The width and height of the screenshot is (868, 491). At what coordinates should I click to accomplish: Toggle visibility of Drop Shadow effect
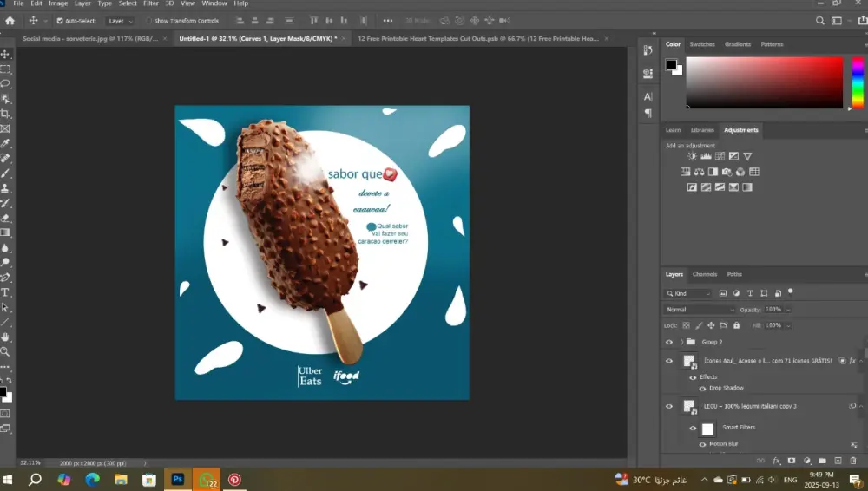click(702, 389)
